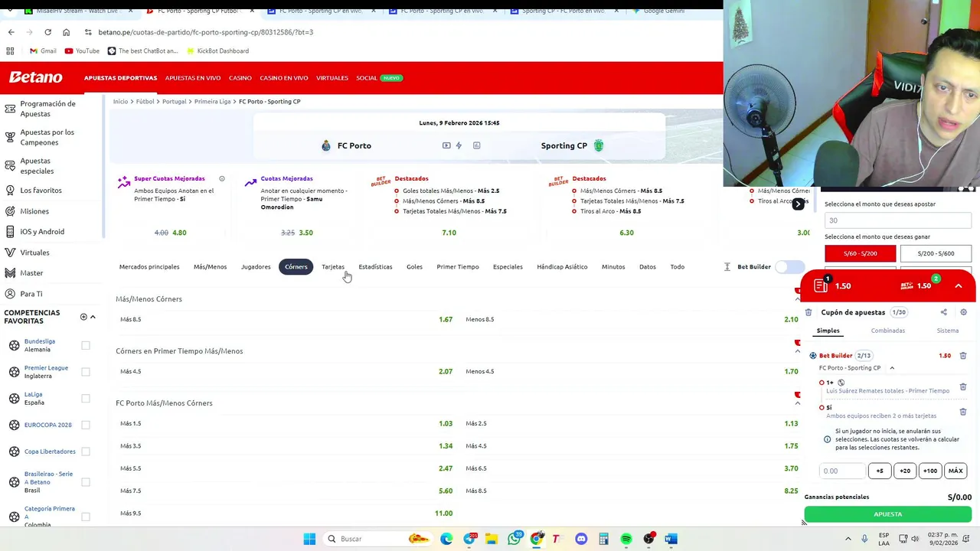The width and height of the screenshot is (980, 551).
Task: Collapse the FC Porto - Sporting CP bet details
Action: point(892,368)
